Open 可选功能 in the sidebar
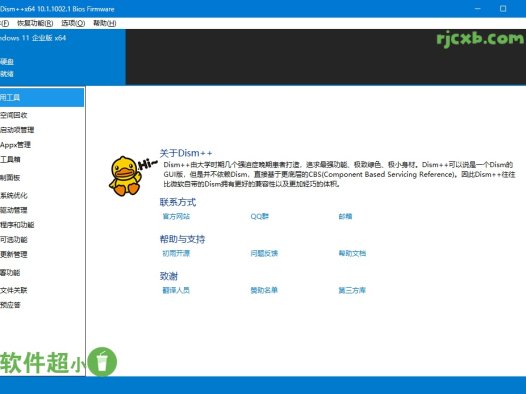This screenshot has height=394, width=526. coord(13,239)
